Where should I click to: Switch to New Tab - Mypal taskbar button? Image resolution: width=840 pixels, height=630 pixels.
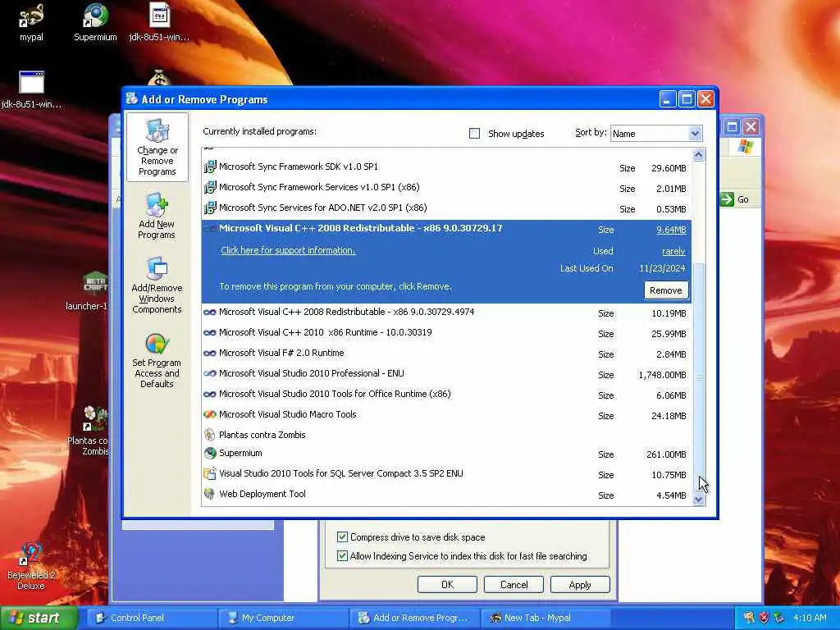tap(546, 618)
